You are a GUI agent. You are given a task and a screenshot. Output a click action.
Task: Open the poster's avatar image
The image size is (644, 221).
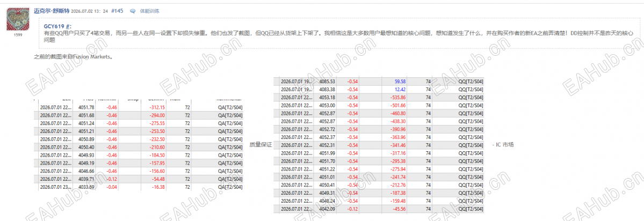(18, 19)
